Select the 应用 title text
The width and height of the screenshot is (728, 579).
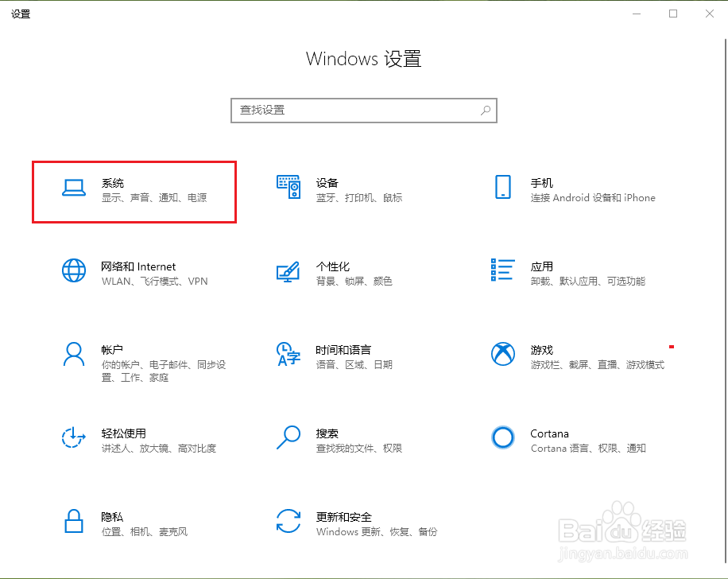[x=542, y=266]
